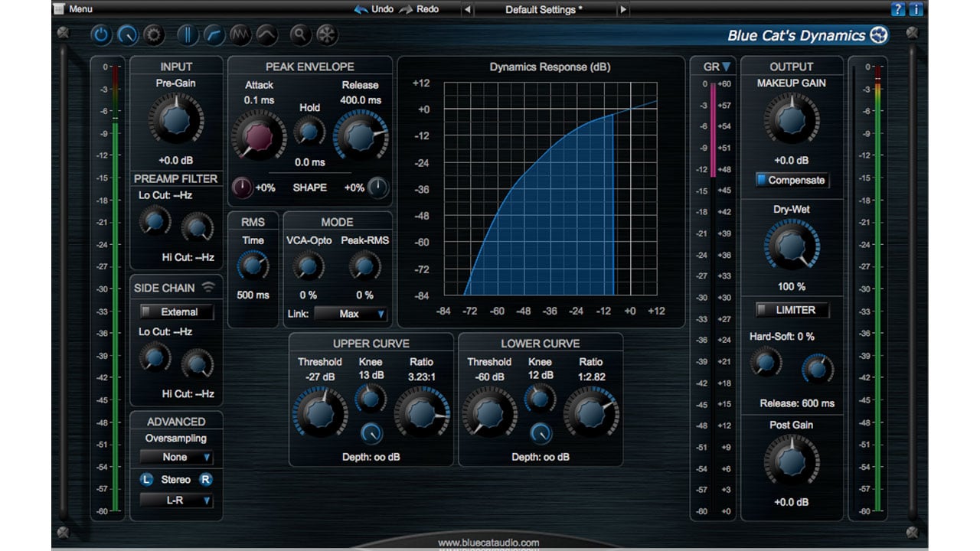Click the Lower Curve ratio value 1:2.82
The image size is (980, 551).
coord(590,376)
